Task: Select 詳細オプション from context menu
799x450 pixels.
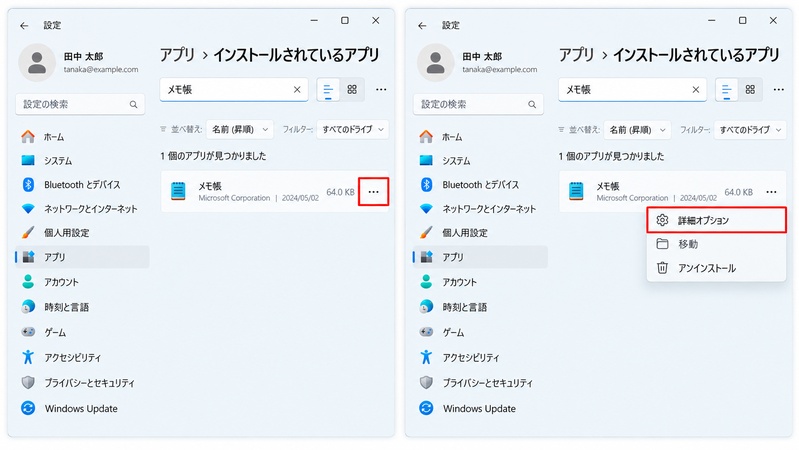Action: pyautogui.click(x=716, y=220)
